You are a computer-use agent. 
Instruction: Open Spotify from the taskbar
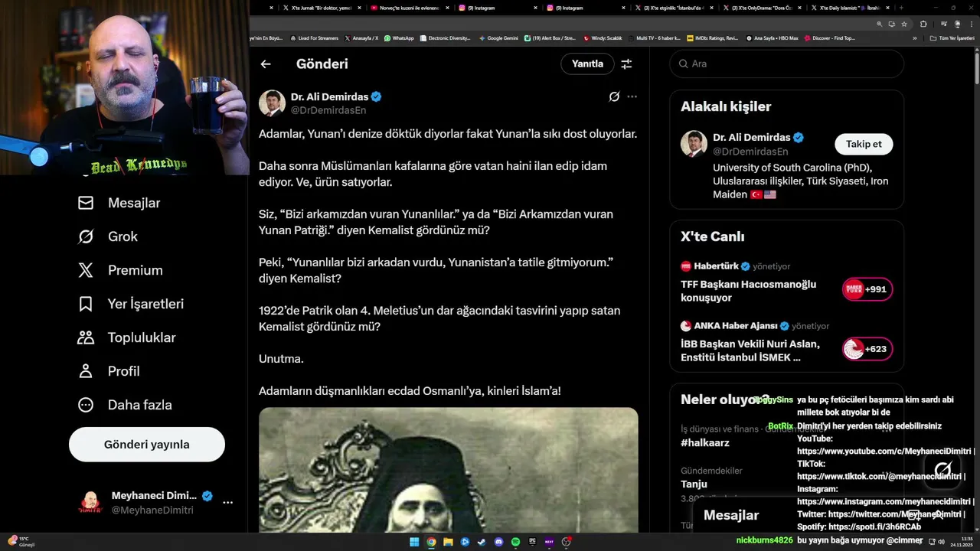tap(515, 542)
